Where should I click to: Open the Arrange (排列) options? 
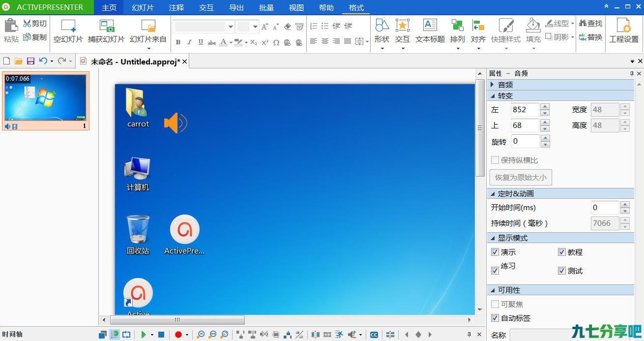pyautogui.click(x=458, y=34)
